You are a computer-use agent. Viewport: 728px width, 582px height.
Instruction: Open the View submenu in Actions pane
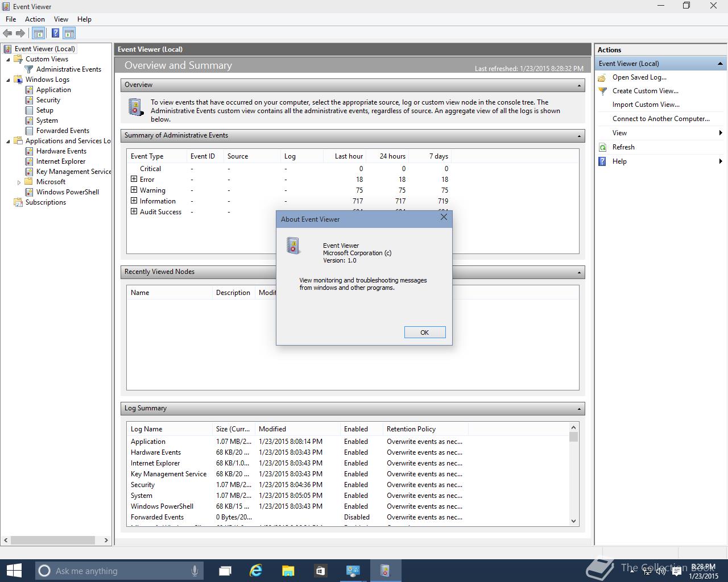[x=661, y=133]
